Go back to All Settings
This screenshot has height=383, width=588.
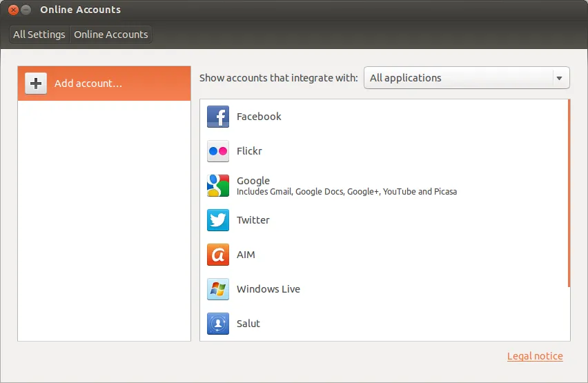(x=39, y=35)
